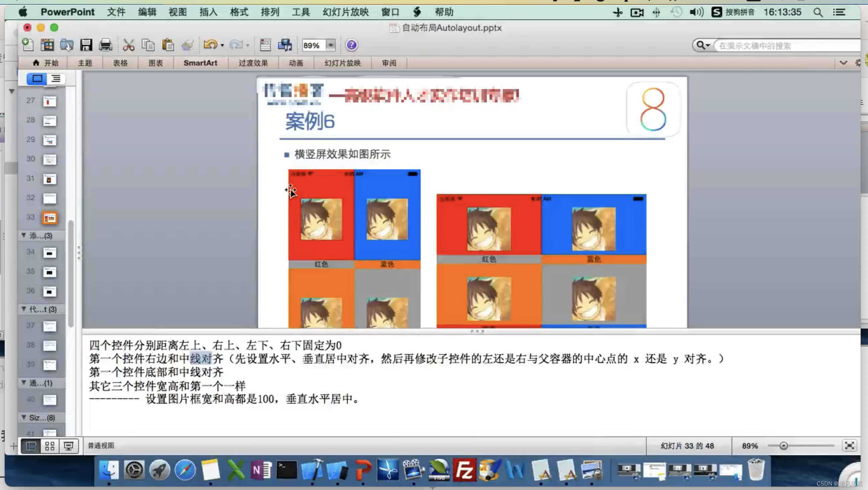Switch slide pane to thumbnail view
868x490 pixels.
tap(37, 79)
